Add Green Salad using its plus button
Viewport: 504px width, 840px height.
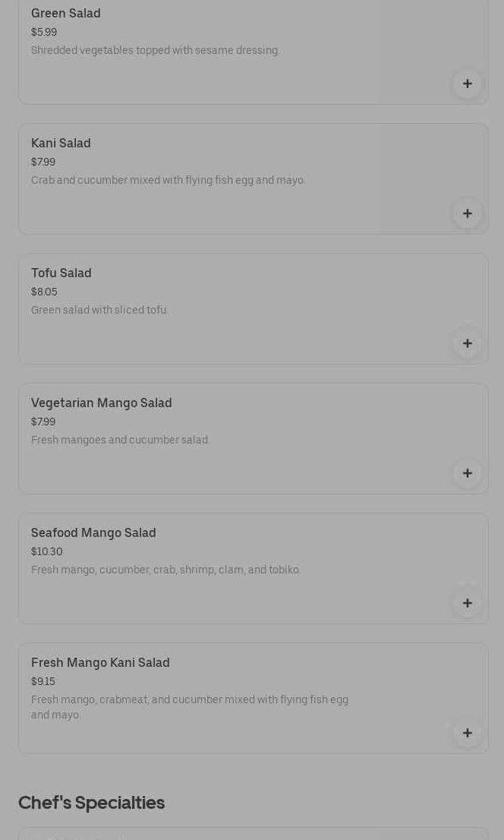coord(467,84)
